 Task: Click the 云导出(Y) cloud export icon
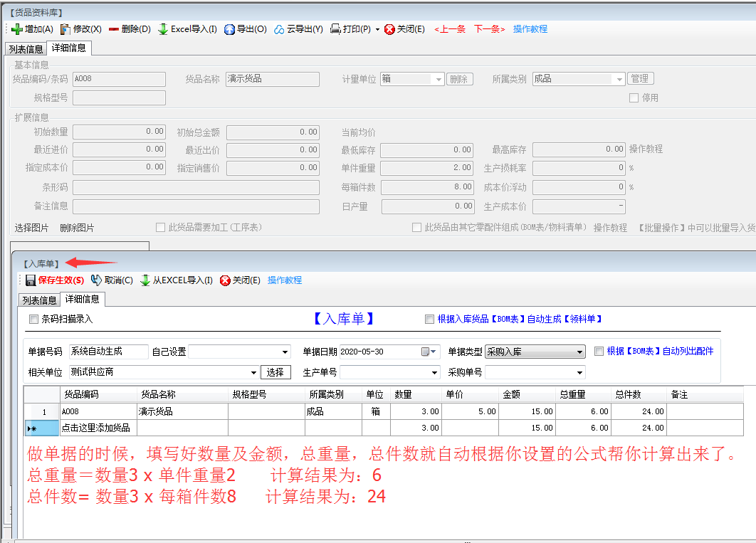click(279, 29)
